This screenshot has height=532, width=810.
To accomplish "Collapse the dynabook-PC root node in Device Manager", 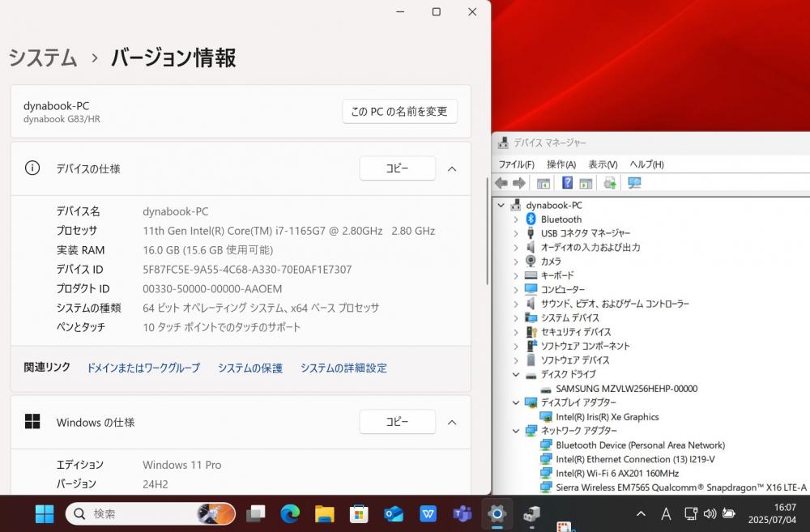I will pos(501,205).
